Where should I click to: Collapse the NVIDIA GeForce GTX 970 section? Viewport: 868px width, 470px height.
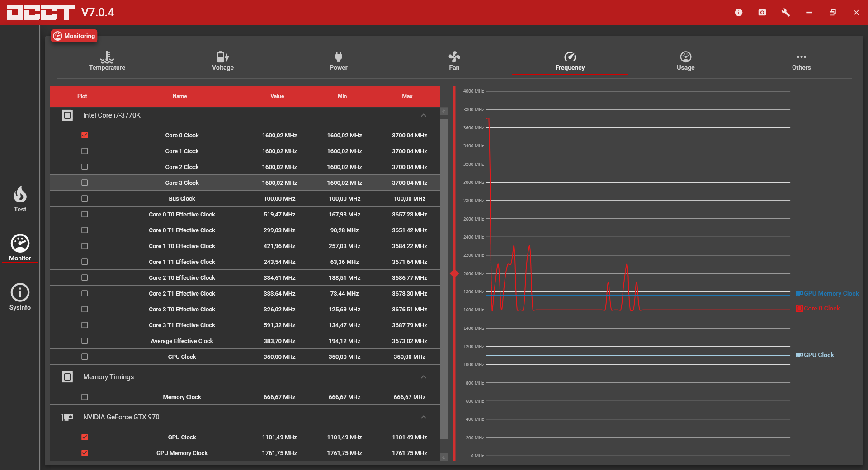click(424, 417)
